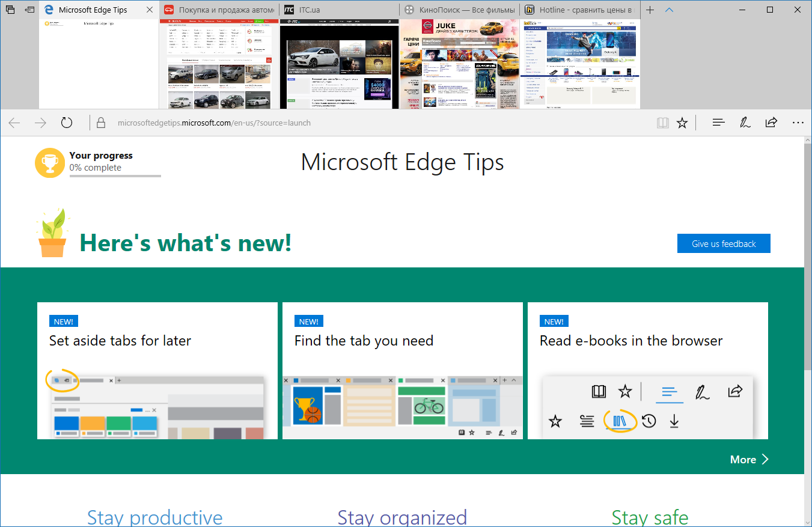The width and height of the screenshot is (812, 527).
Task: Click the Add notes pen icon
Action: [745, 123]
